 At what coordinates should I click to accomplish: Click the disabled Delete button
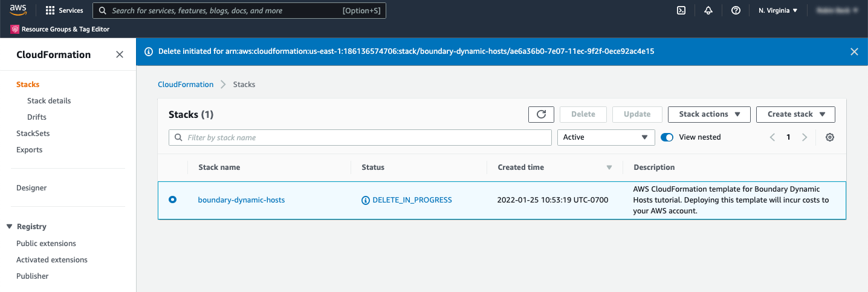tap(583, 114)
